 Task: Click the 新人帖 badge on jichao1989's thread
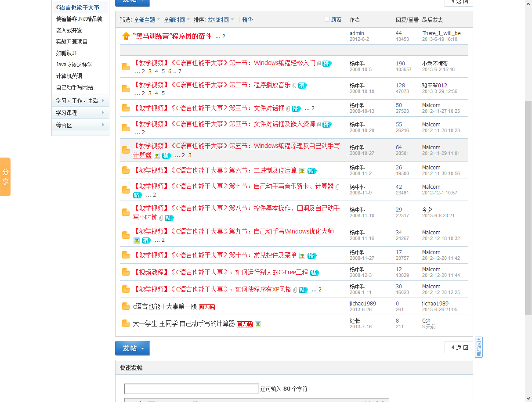pos(206,307)
